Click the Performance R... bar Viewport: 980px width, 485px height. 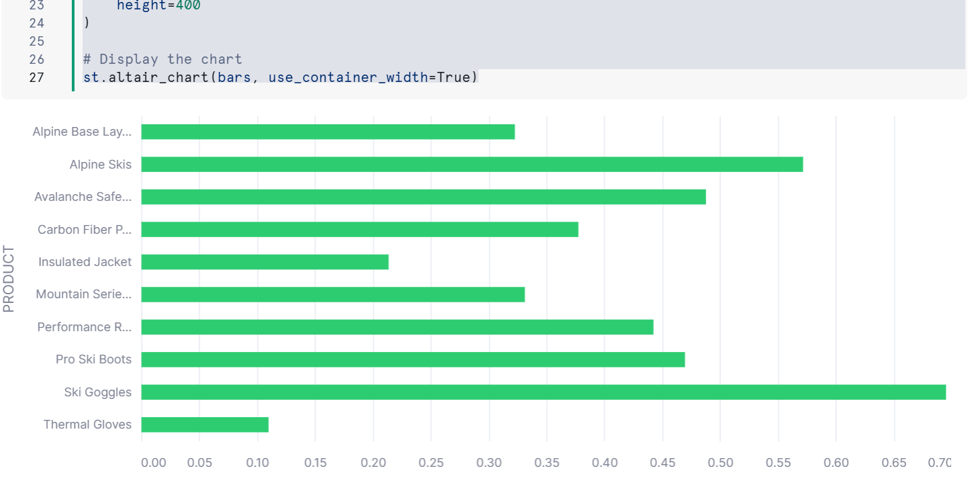[397, 327]
